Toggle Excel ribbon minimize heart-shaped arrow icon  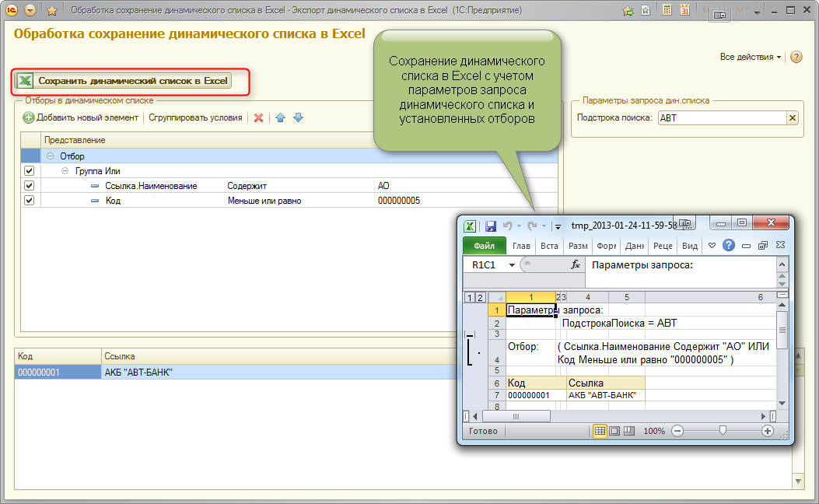pos(712,246)
